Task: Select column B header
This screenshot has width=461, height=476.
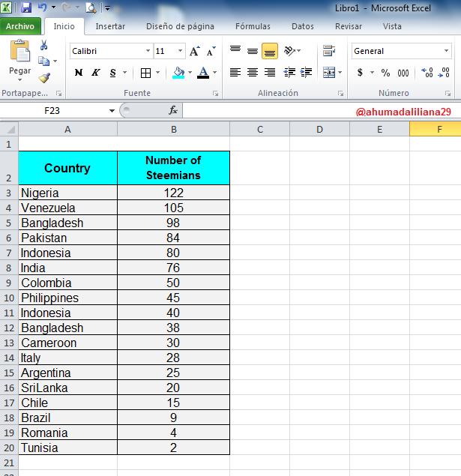Action: (x=174, y=130)
